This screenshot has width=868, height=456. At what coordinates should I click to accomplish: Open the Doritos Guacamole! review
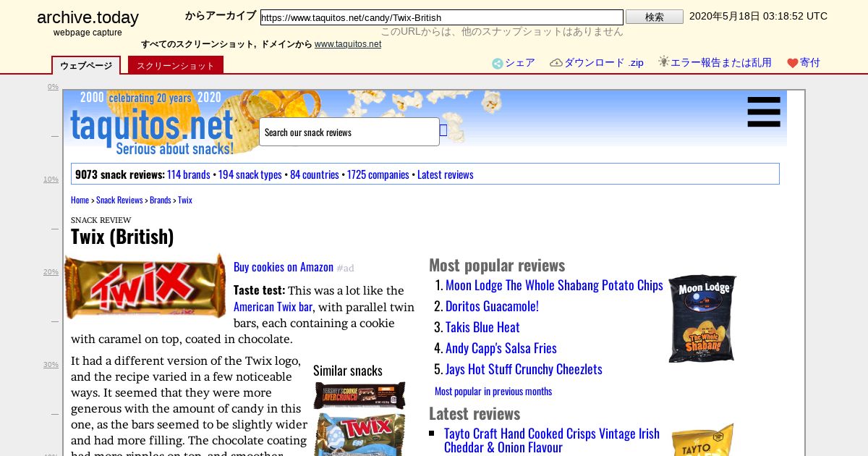pos(492,306)
